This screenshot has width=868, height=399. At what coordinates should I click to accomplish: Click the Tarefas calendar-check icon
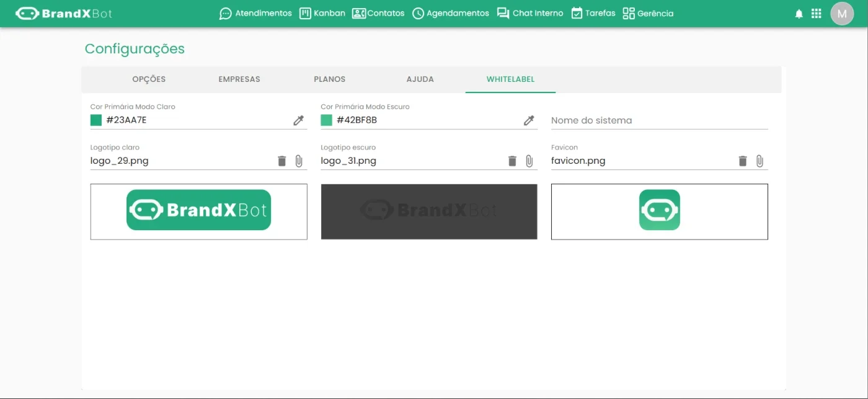tap(577, 13)
